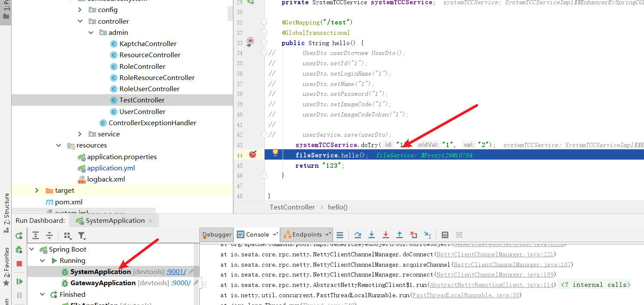
Task: Click the Resume Program icon
Action: (x=19, y=281)
